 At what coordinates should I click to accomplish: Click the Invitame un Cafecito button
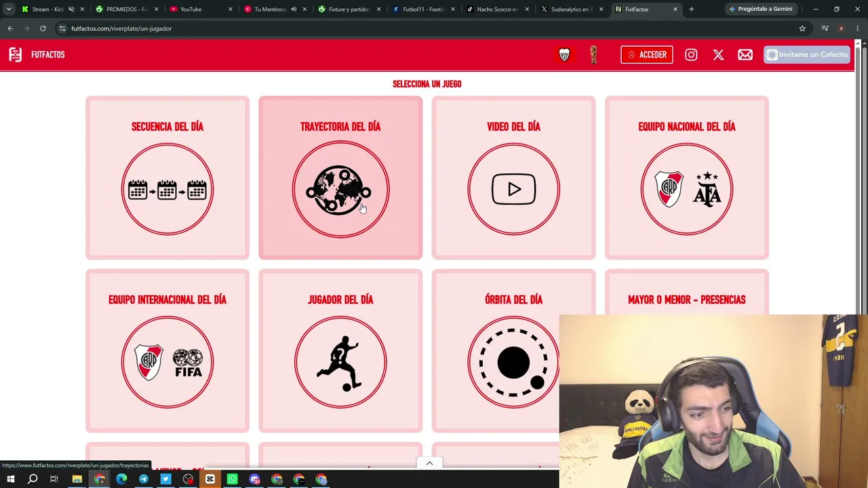pyautogui.click(x=807, y=55)
